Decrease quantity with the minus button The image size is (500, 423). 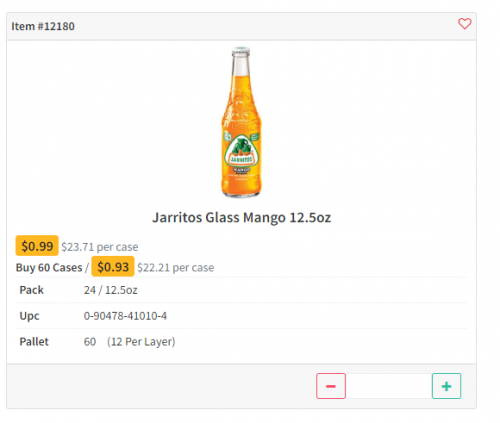[331, 386]
